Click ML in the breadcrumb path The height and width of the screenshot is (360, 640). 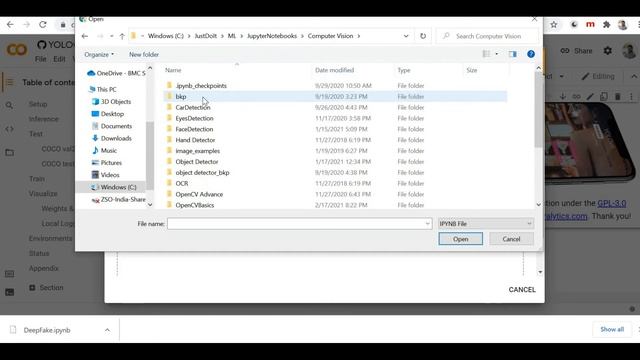pyautogui.click(x=232, y=36)
